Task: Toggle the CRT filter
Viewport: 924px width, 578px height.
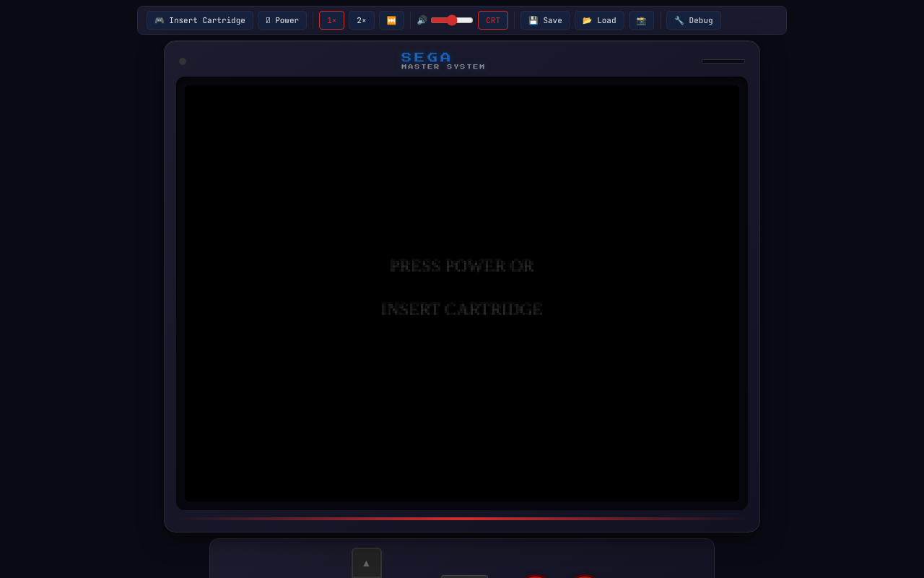Action: (x=492, y=20)
